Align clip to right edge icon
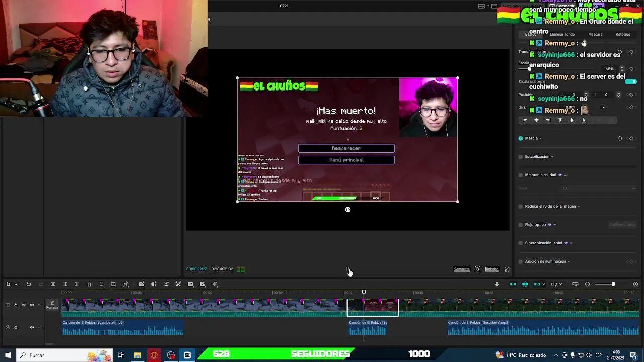 tap(548, 120)
